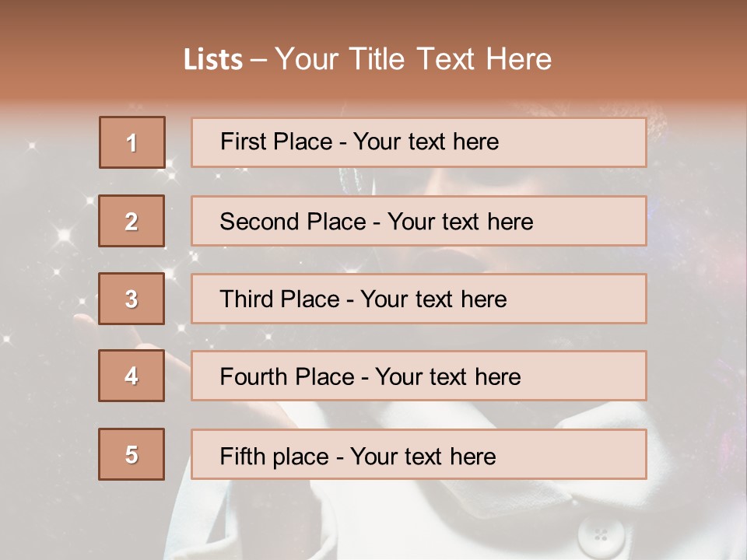
Task: Select the "Your Title Text Here" heading text
Action: tap(413, 60)
